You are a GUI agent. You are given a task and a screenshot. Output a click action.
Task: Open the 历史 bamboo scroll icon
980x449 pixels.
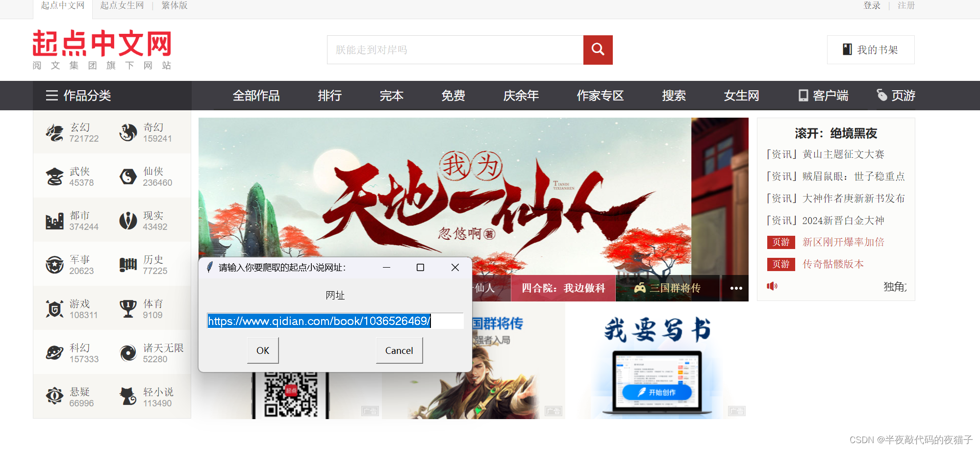(x=128, y=265)
